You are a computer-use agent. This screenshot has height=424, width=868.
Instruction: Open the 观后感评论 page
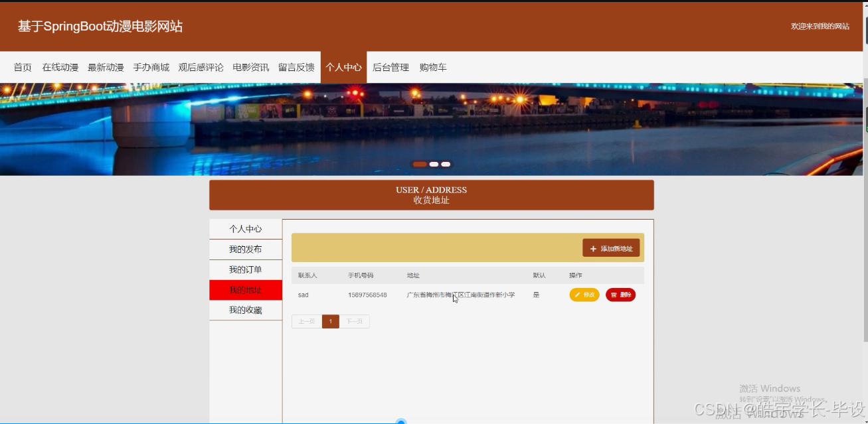click(x=201, y=67)
